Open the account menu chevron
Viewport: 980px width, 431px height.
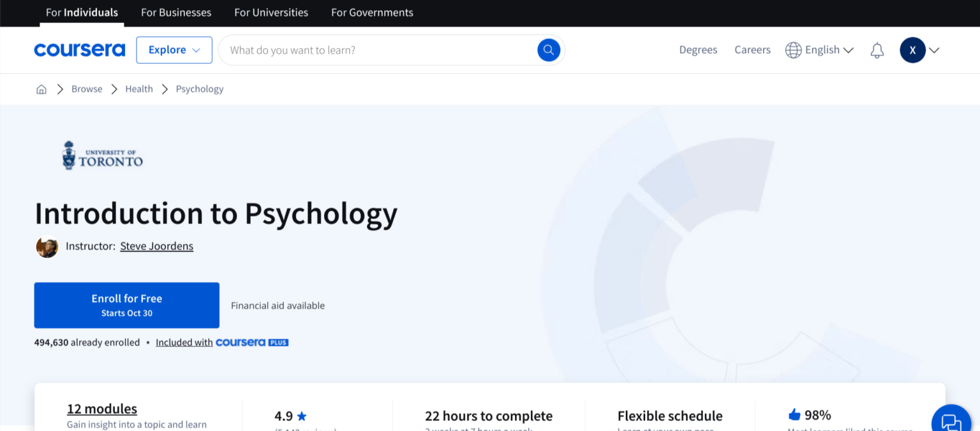pos(934,50)
